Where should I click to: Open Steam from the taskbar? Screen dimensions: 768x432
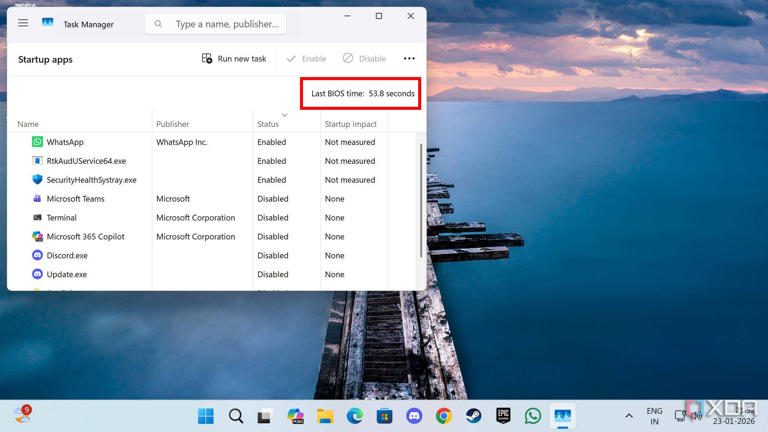pos(473,416)
